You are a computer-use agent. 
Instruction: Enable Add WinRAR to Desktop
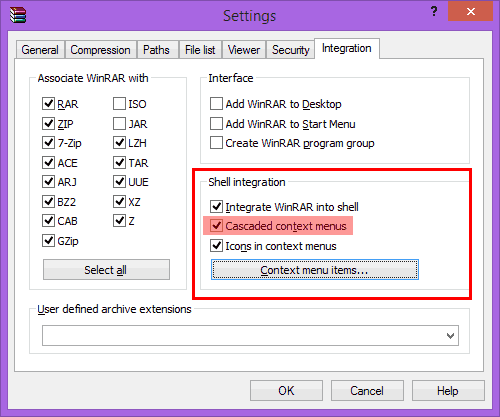pyautogui.click(x=216, y=104)
